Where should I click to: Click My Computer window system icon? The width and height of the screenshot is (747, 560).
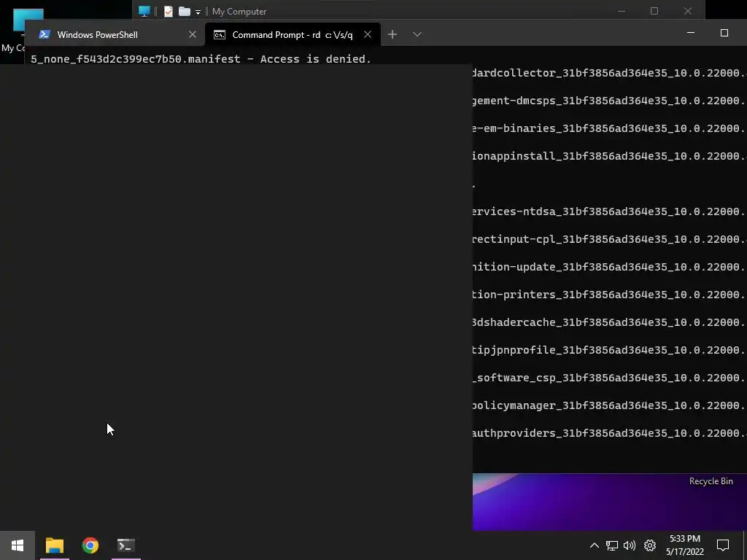[x=144, y=11]
